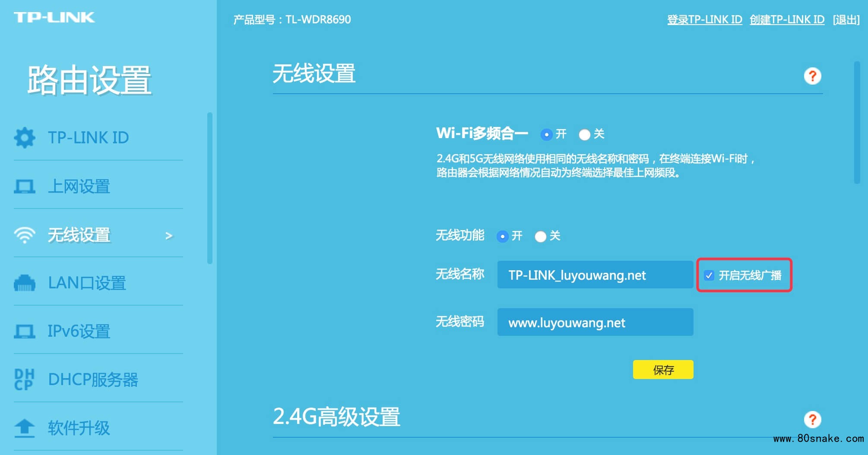
Task: Click the 无线名称 input field
Action: click(x=595, y=275)
